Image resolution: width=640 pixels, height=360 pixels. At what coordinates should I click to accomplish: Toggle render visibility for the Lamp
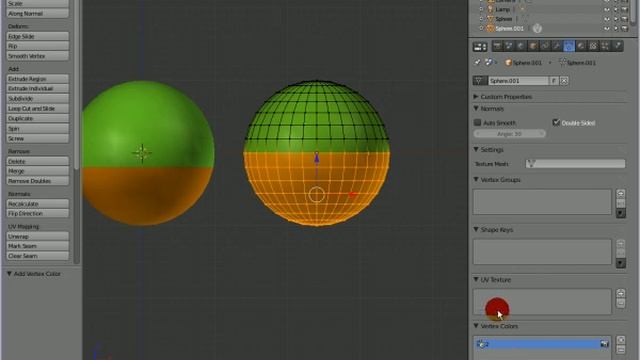pyautogui.click(x=624, y=9)
